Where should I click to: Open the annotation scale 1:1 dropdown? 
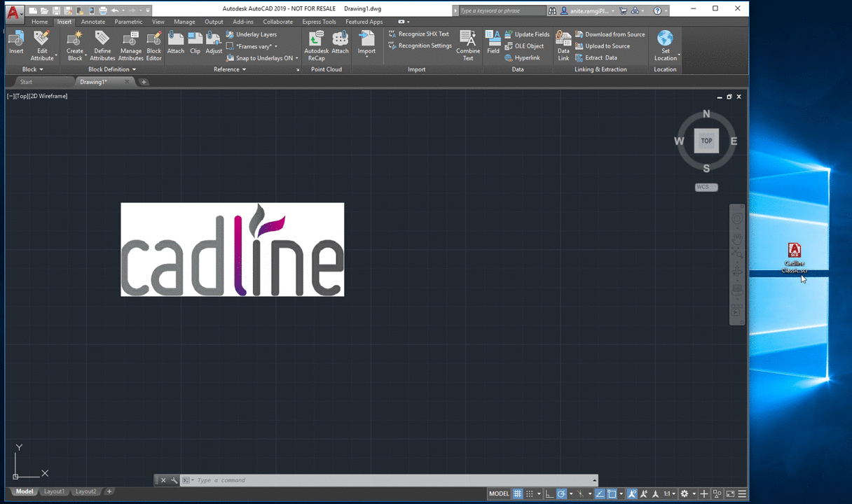point(671,493)
